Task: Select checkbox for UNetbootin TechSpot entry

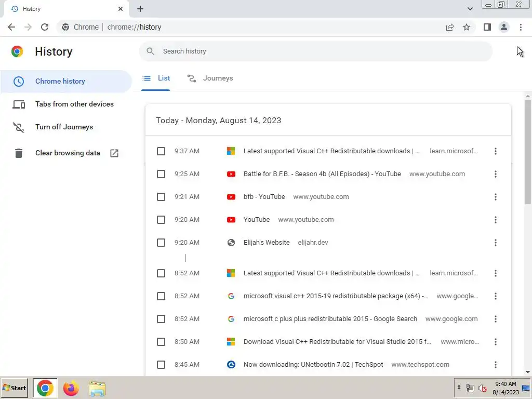Action: pos(161,365)
